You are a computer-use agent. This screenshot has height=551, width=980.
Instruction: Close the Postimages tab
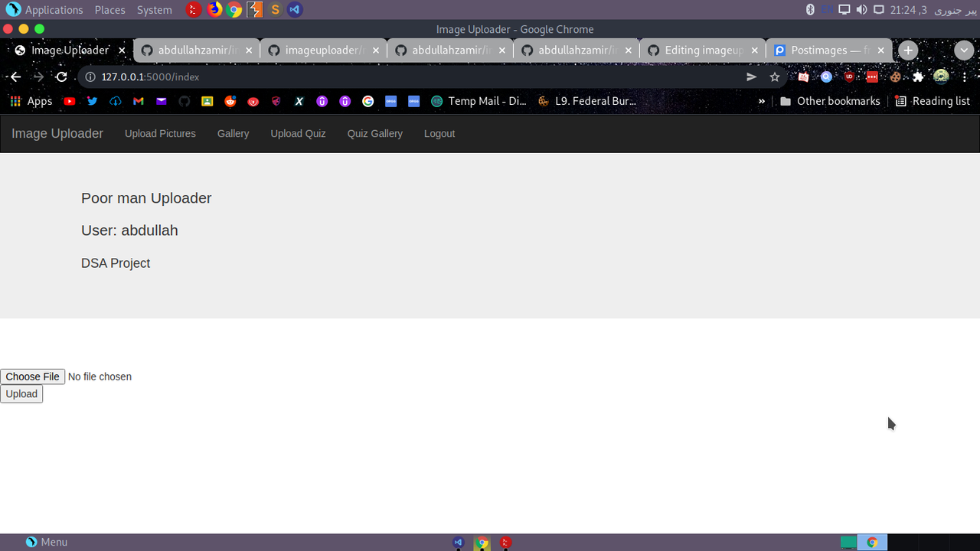(x=880, y=51)
